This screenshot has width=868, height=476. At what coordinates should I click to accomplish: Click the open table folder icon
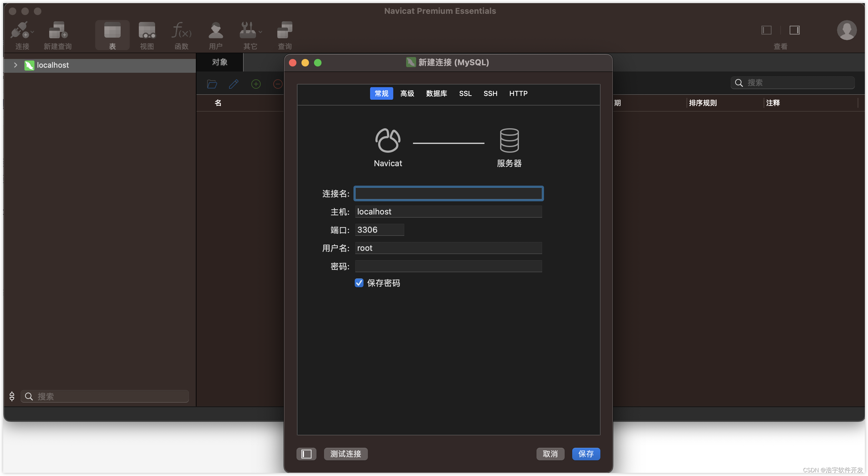pos(212,84)
